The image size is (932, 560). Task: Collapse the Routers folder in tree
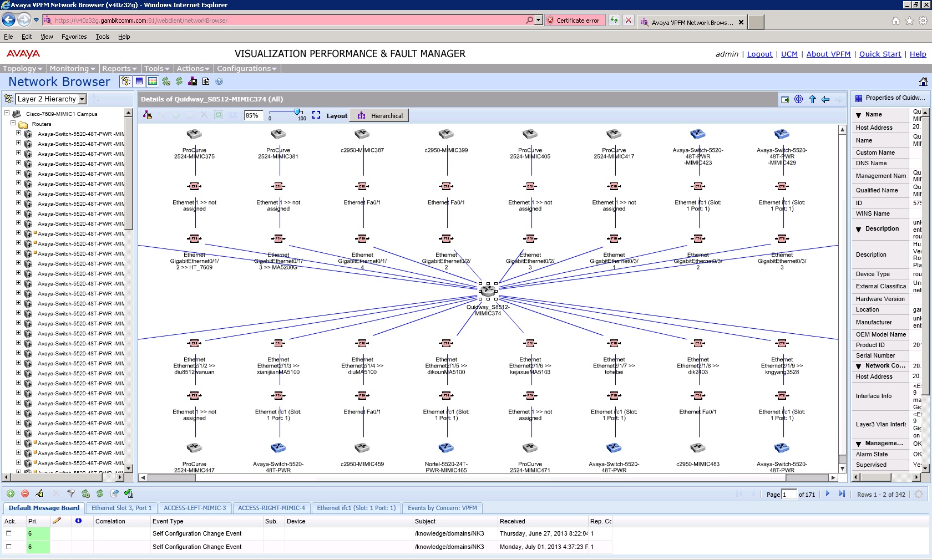pyautogui.click(x=13, y=123)
